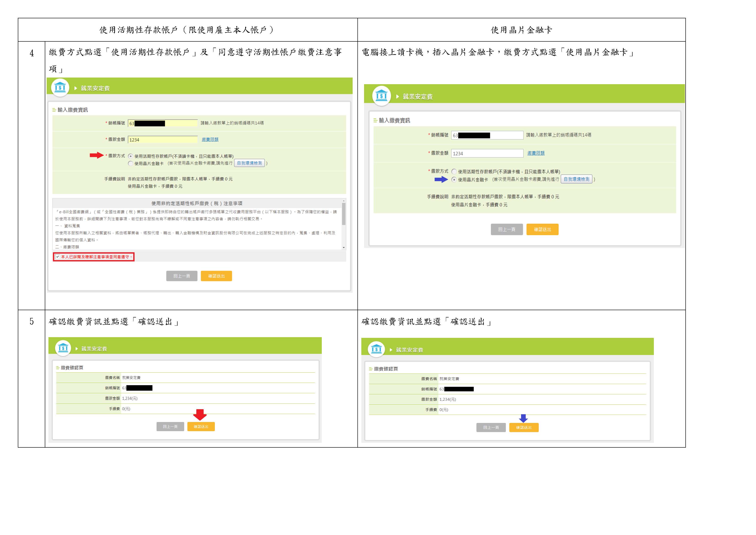The height and width of the screenshot is (535, 756).
Task: Click the 0(元) fee value in bottom-right panel
Action: [x=444, y=410]
